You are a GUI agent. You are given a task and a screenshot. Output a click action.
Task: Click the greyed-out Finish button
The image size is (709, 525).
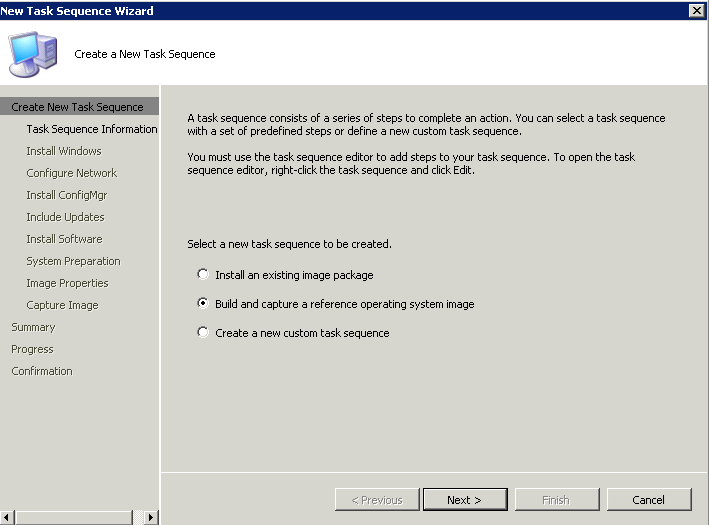(x=557, y=500)
